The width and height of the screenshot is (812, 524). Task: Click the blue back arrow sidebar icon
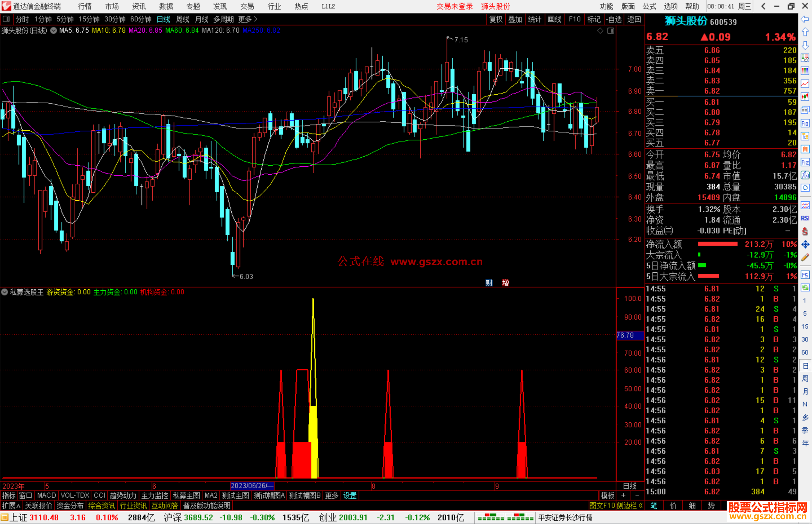[805, 19]
